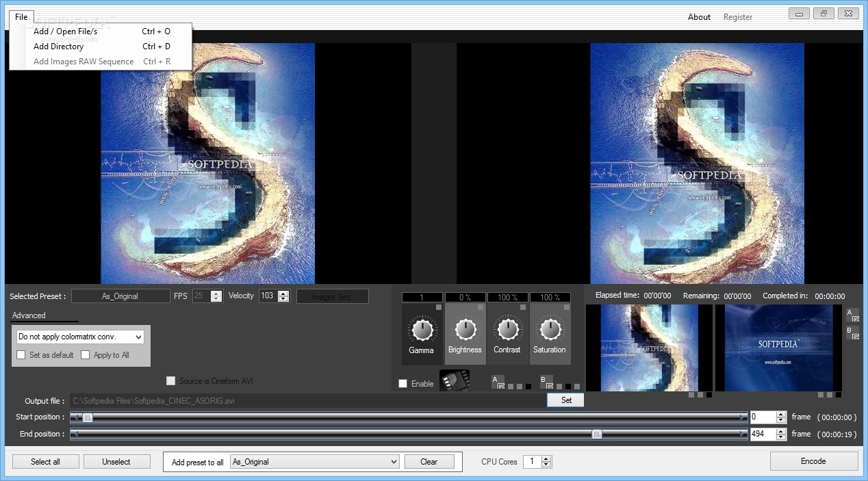Screen dimensions: 868x481
Task: Click the Brightness value display 0 %
Action: pos(465,298)
